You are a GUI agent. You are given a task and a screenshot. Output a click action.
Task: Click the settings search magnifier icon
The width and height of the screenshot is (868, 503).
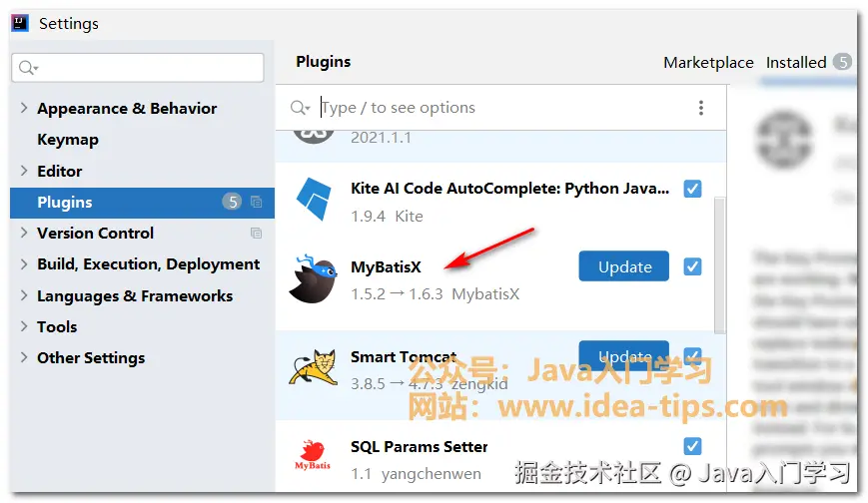[28, 68]
